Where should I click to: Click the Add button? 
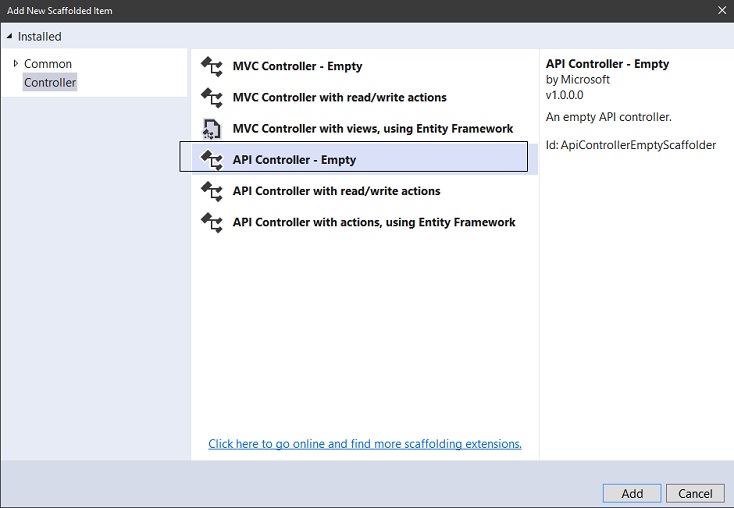(x=632, y=493)
